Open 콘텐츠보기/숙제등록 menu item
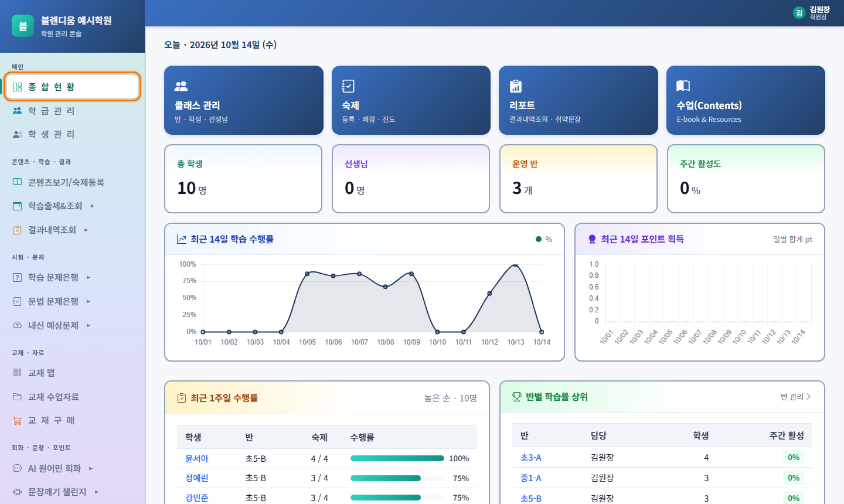Viewport: 844px width, 504px height. 73,182
